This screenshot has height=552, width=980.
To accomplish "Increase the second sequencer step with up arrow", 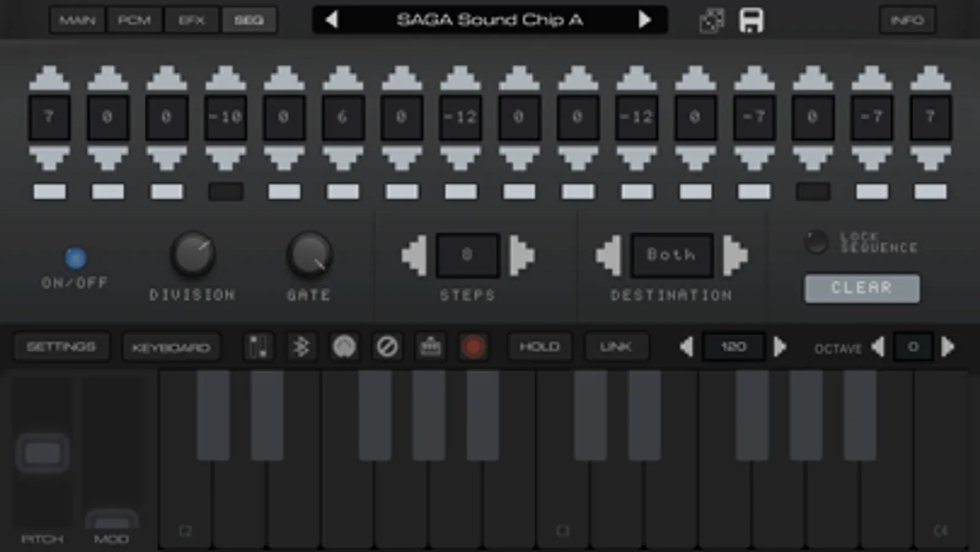I will (x=108, y=78).
